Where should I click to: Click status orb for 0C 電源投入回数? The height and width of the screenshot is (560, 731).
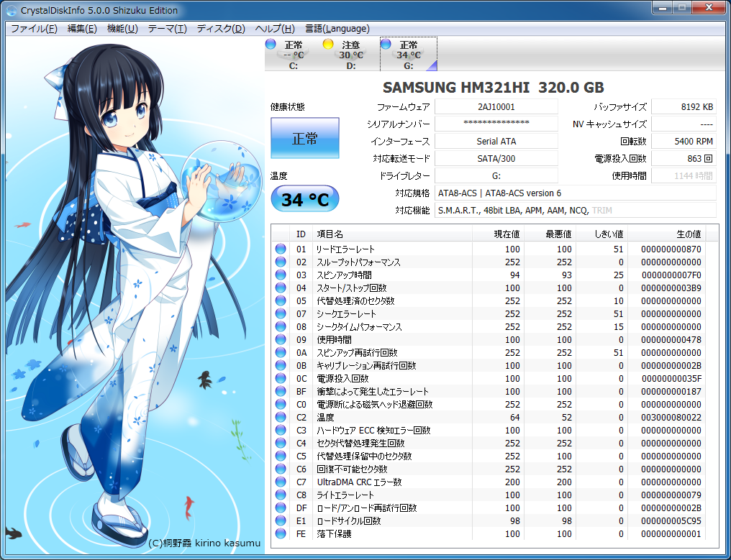coord(281,378)
